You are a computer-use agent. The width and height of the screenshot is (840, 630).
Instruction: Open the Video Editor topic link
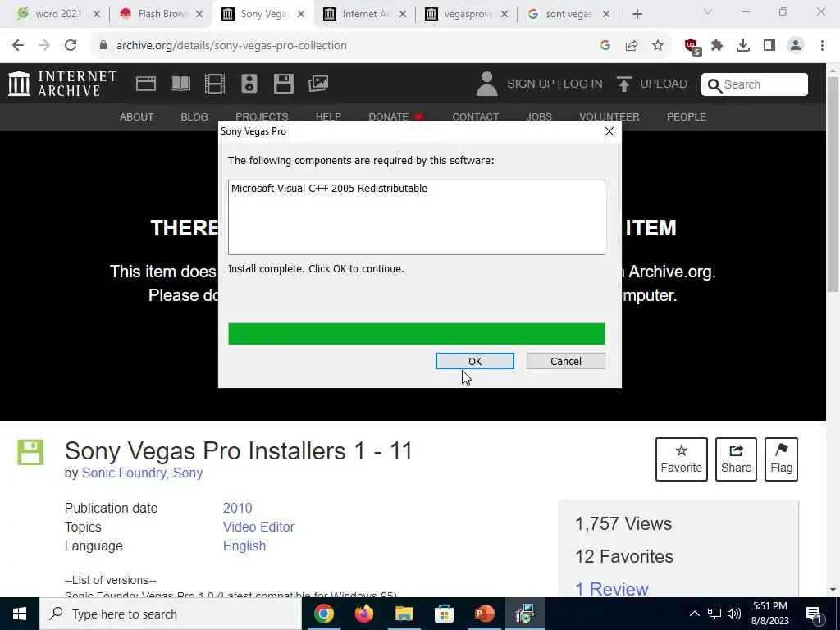click(258, 527)
